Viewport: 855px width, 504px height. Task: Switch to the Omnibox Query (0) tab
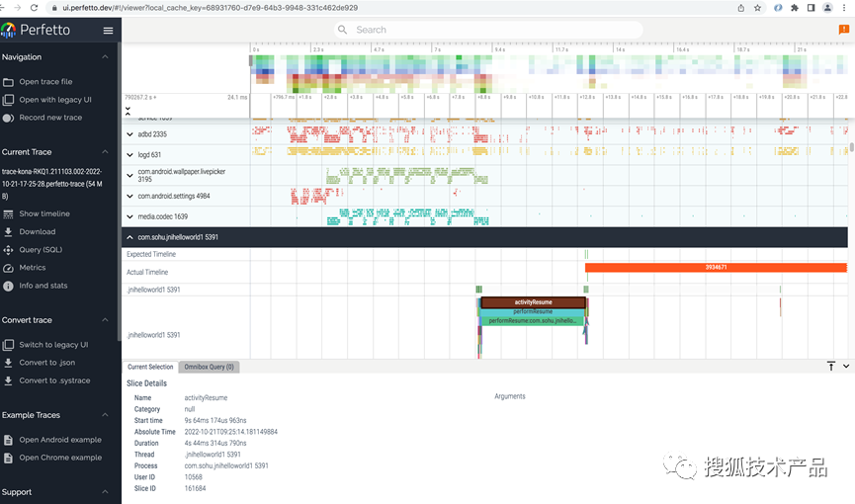(209, 367)
